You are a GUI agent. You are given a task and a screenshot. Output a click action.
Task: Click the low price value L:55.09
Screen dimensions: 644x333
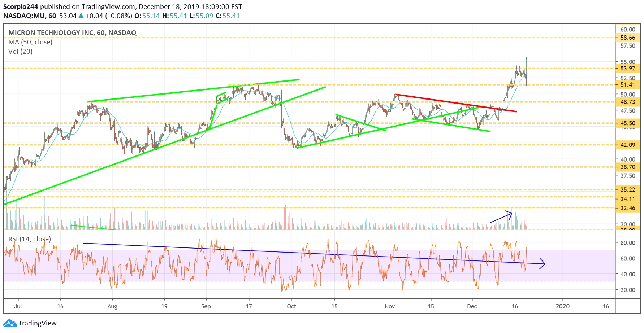pos(201,16)
